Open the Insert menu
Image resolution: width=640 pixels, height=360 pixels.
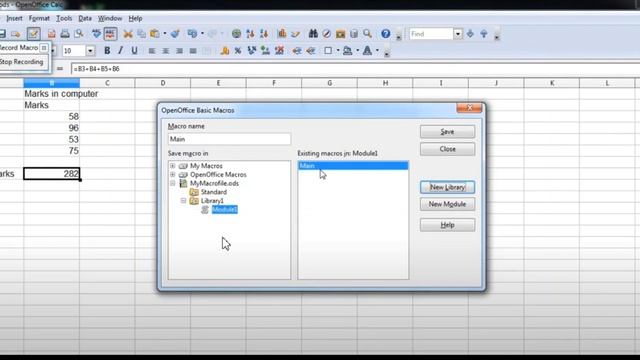[14, 18]
